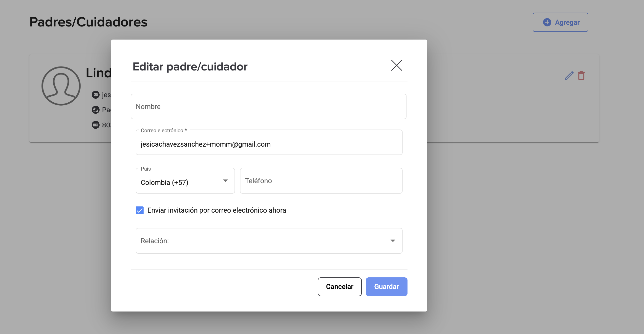
Task: Click the plus icon in Agregar
Action: 547,22
